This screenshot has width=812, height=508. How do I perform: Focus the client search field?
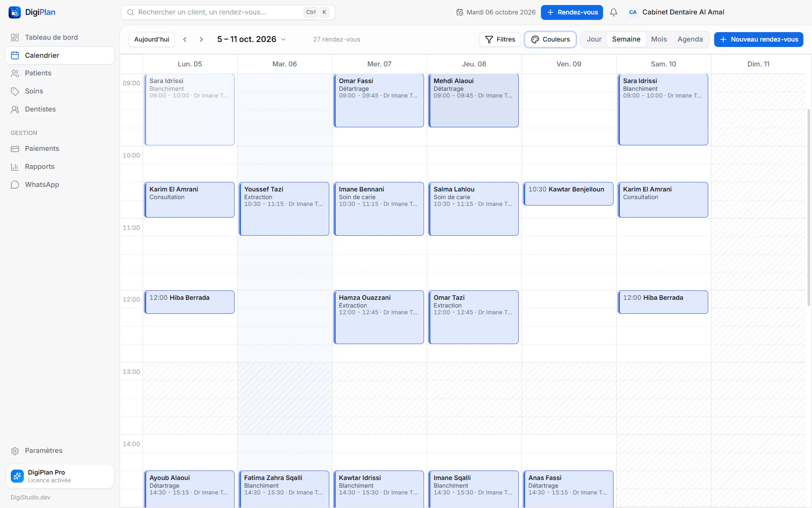pyautogui.click(x=228, y=12)
